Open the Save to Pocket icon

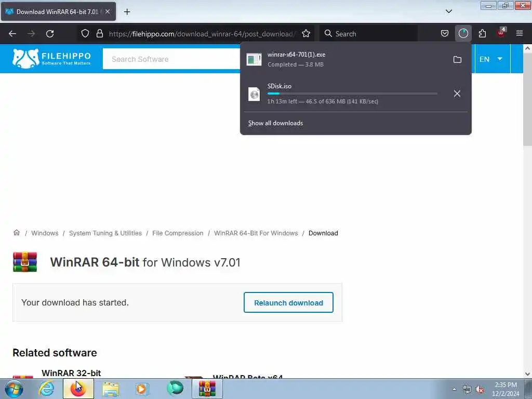[445, 34]
